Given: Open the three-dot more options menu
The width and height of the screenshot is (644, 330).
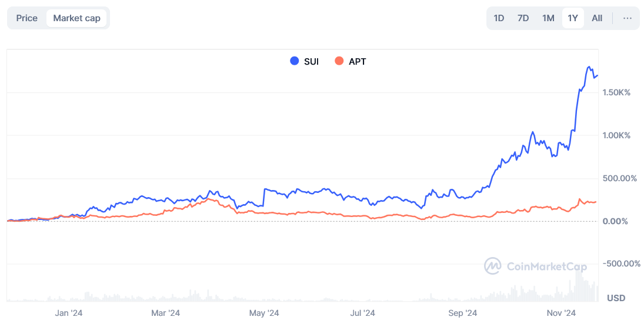Looking at the screenshot, I should [x=628, y=18].
